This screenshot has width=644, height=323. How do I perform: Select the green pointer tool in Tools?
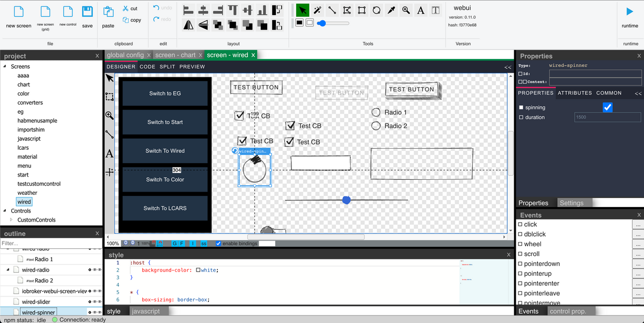coord(303,10)
